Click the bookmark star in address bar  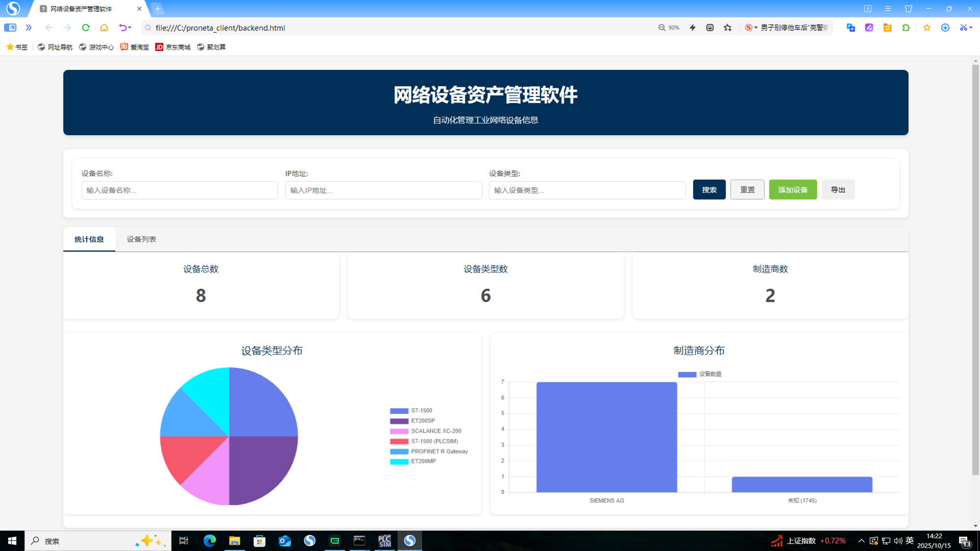(728, 28)
